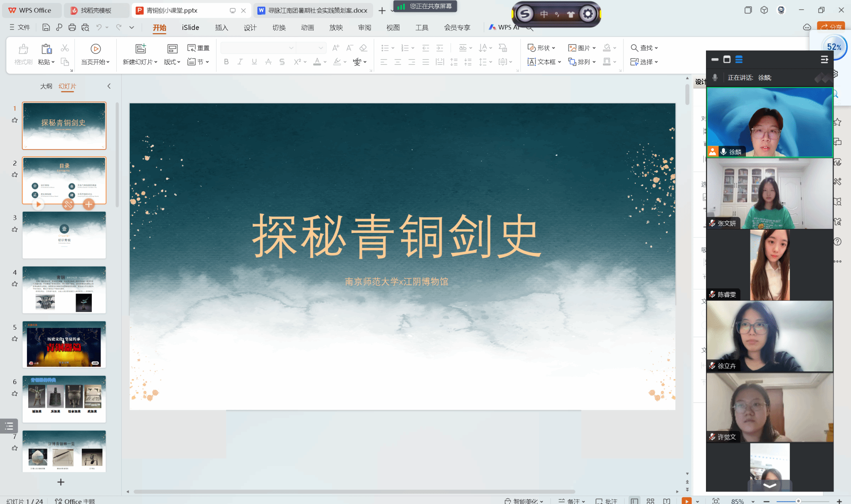This screenshot has width=851, height=504.
Task: Click the save icon in quick toolbar
Action: pyautogui.click(x=46, y=27)
